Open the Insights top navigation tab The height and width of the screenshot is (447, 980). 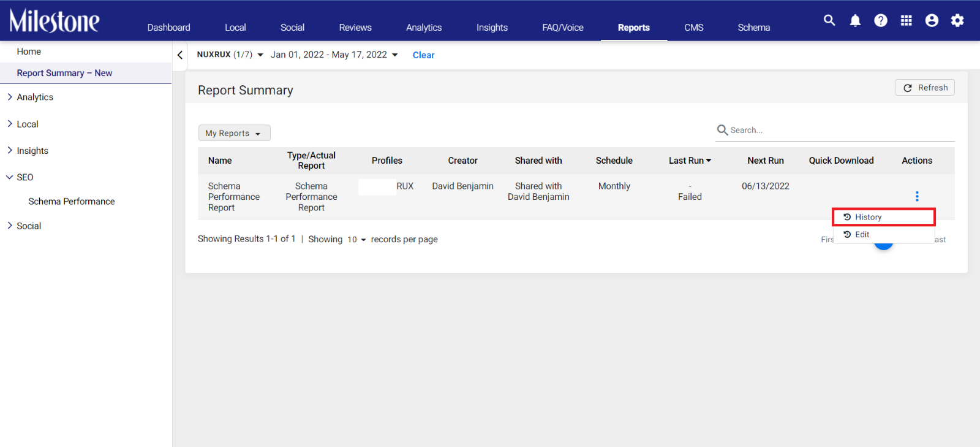[492, 28]
